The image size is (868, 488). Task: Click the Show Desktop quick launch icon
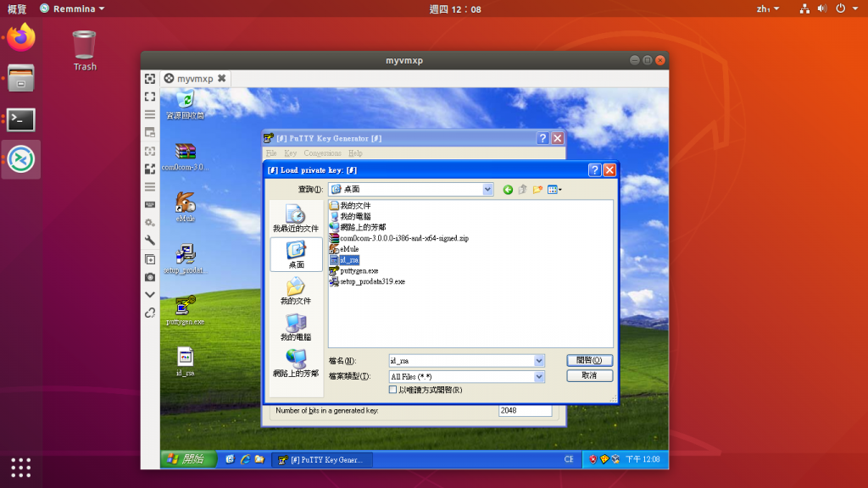tap(230, 459)
